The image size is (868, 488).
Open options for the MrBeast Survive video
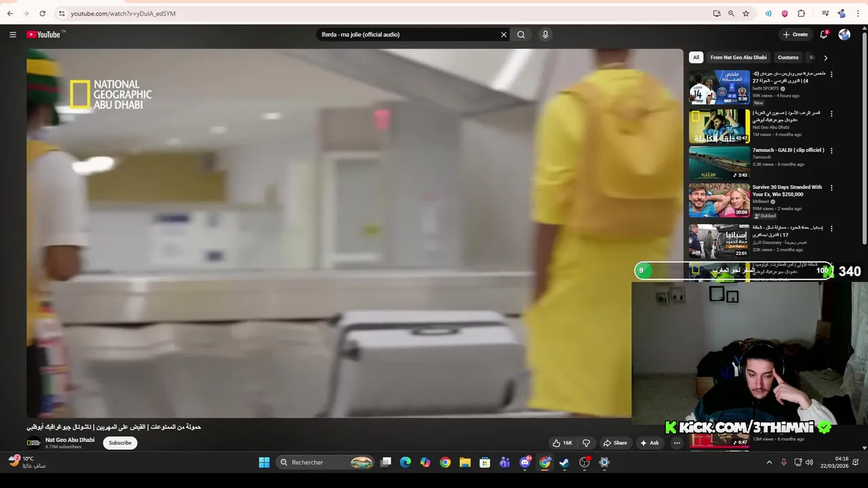click(831, 188)
